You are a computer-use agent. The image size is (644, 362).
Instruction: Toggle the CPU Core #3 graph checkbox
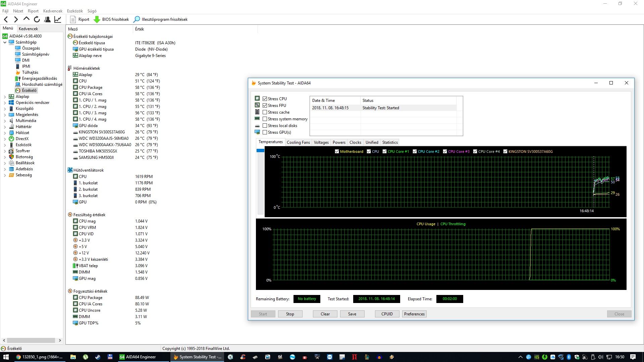click(445, 152)
